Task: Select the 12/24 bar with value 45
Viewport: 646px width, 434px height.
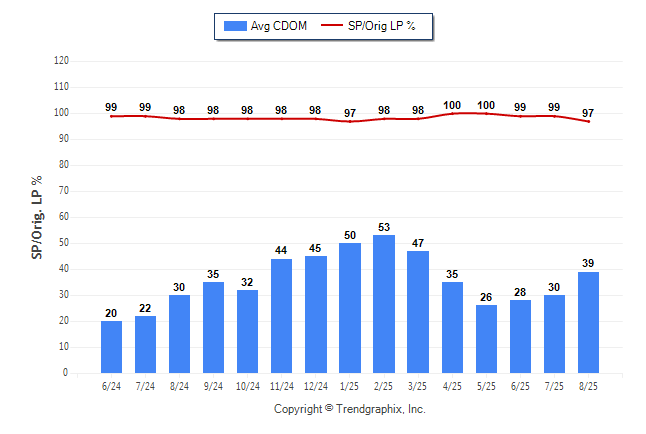Action: [x=316, y=314]
